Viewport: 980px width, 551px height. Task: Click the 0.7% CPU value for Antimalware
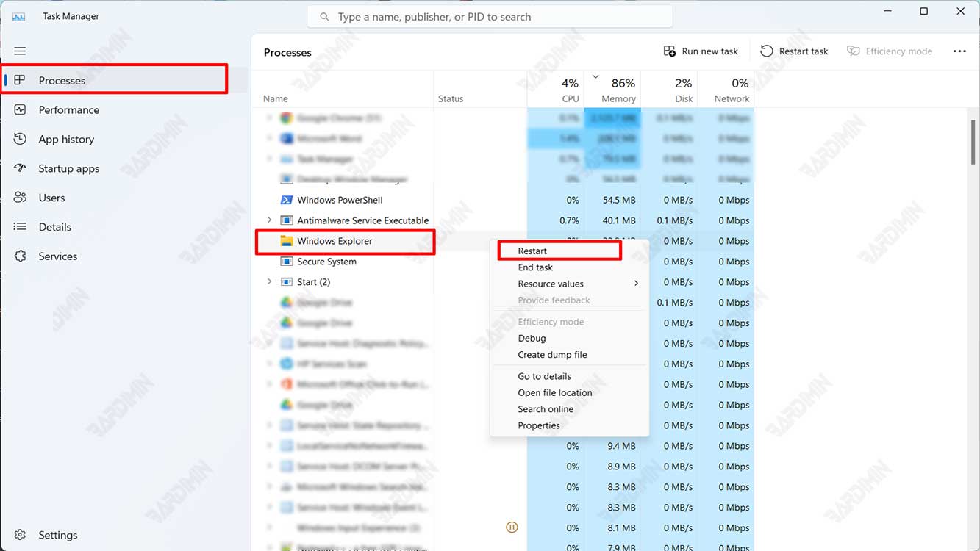(569, 220)
